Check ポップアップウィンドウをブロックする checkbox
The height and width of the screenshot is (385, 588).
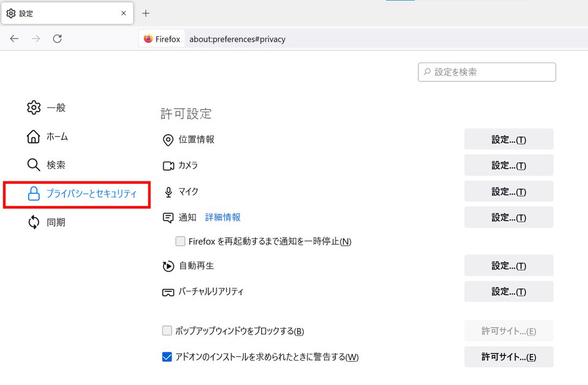[x=167, y=330]
